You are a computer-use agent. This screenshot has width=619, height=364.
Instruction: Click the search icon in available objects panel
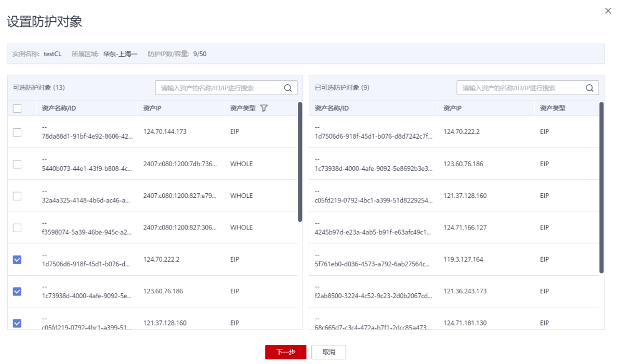pyautogui.click(x=288, y=88)
